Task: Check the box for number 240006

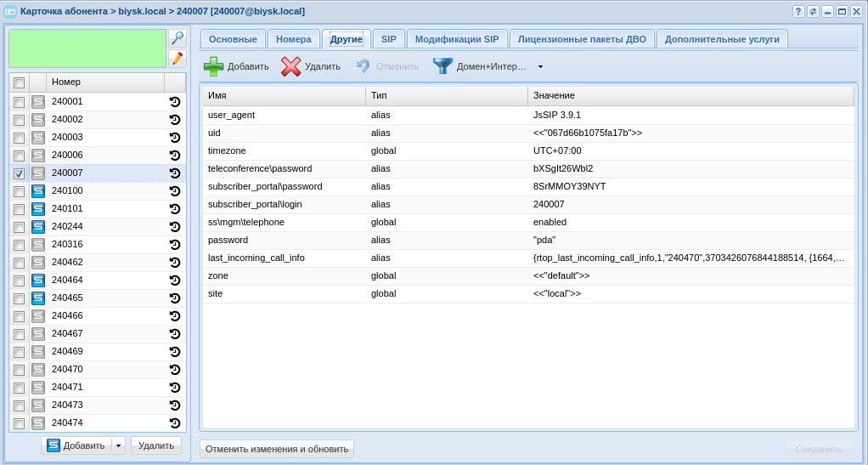Action: [x=19, y=156]
